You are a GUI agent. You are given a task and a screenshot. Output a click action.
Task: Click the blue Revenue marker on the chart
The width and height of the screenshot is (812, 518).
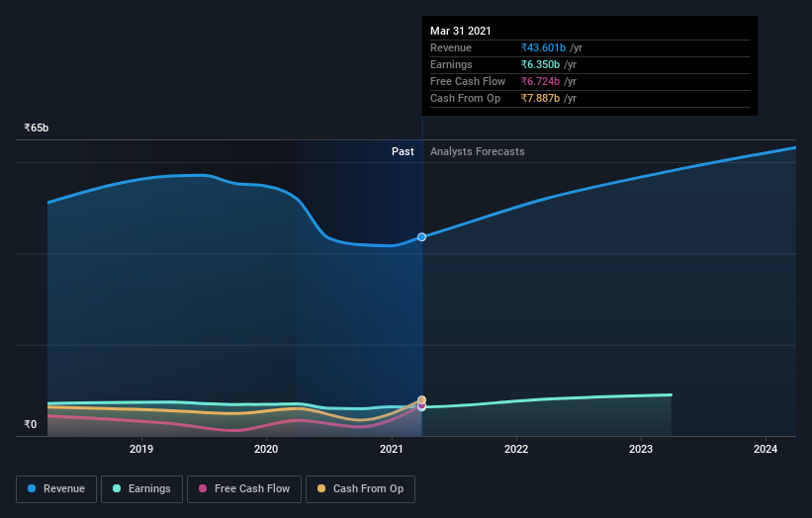click(421, 237)
